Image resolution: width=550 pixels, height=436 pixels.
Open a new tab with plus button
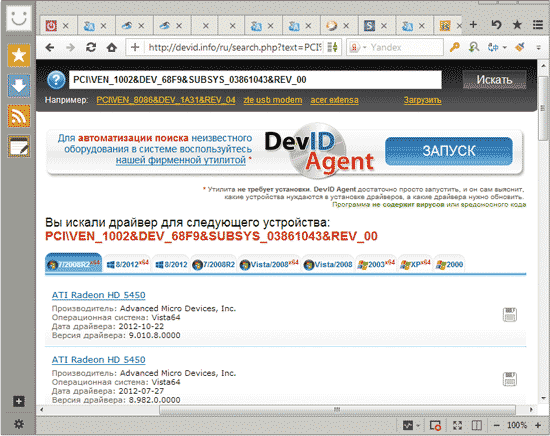coord(474,25)
